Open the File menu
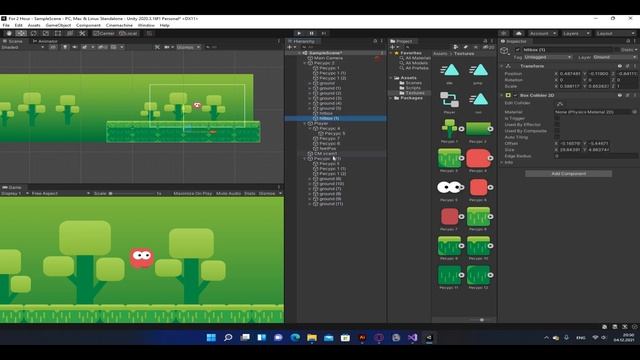The width and height of the screenshot is (640, 360). point(6,25)
